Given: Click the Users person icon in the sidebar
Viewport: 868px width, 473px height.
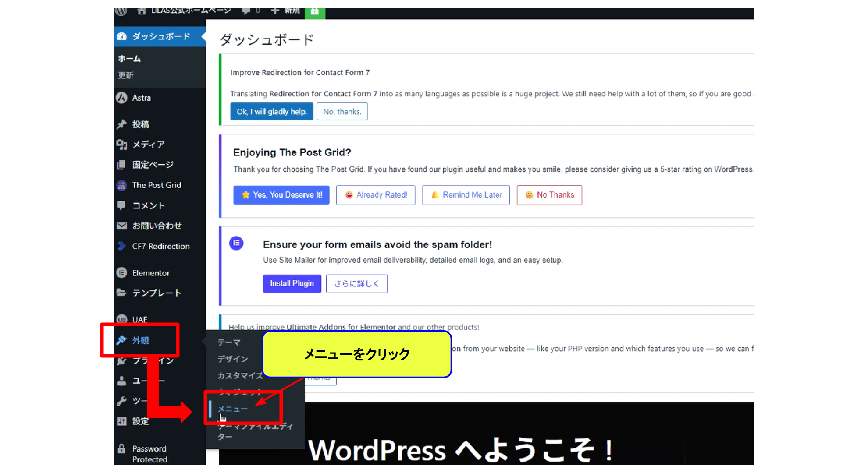Looking at the screenshot, I should (122, 381).
